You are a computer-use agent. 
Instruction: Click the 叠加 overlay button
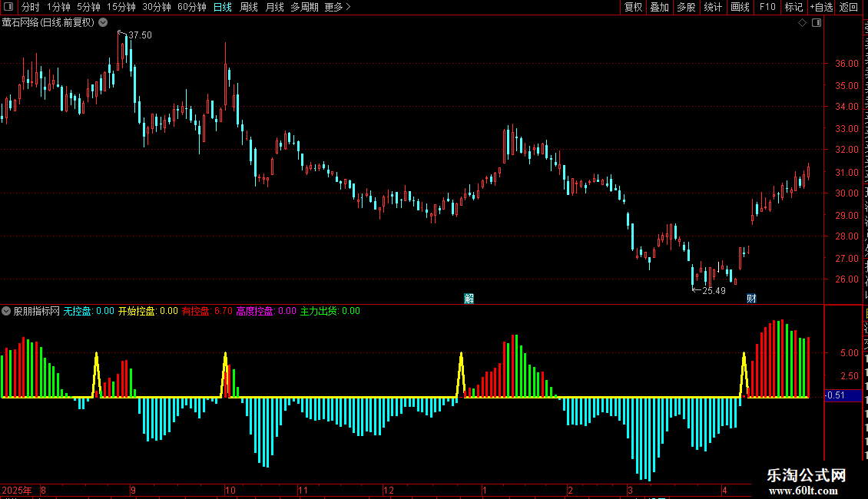click(x=660, y=7)
